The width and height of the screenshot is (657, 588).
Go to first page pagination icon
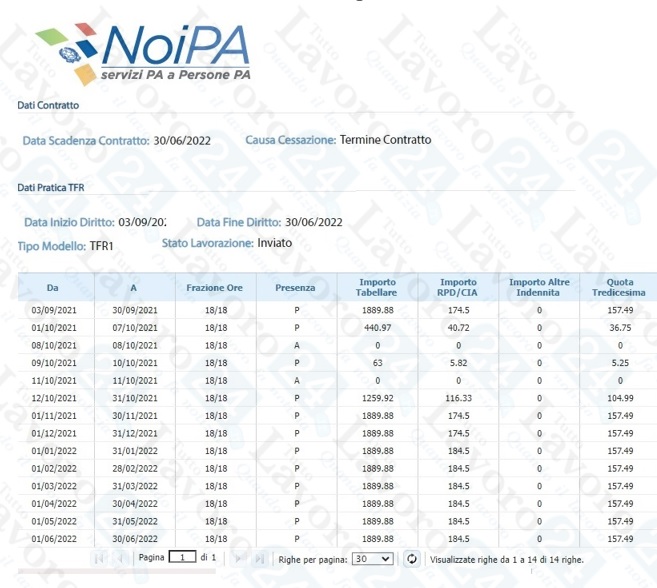click(x=99, y=559)
